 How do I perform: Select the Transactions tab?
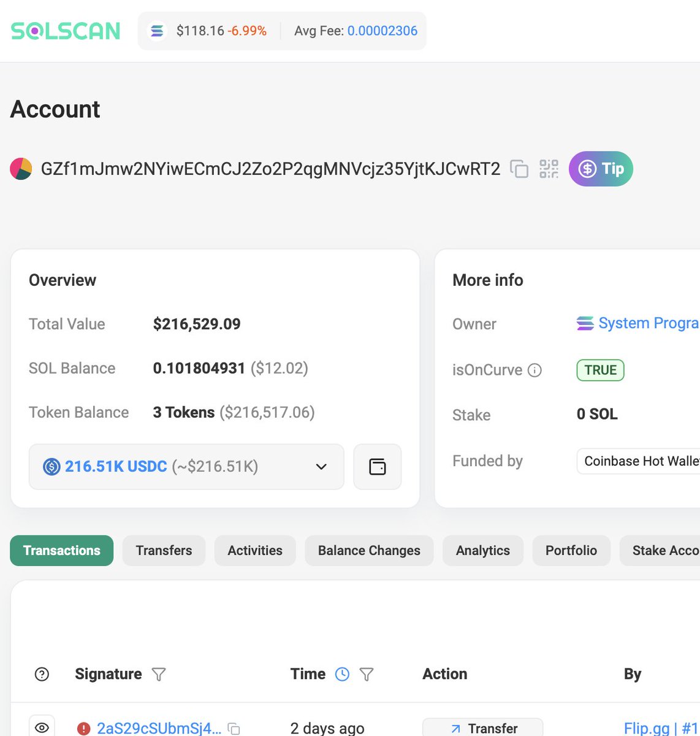pos(62,551)
